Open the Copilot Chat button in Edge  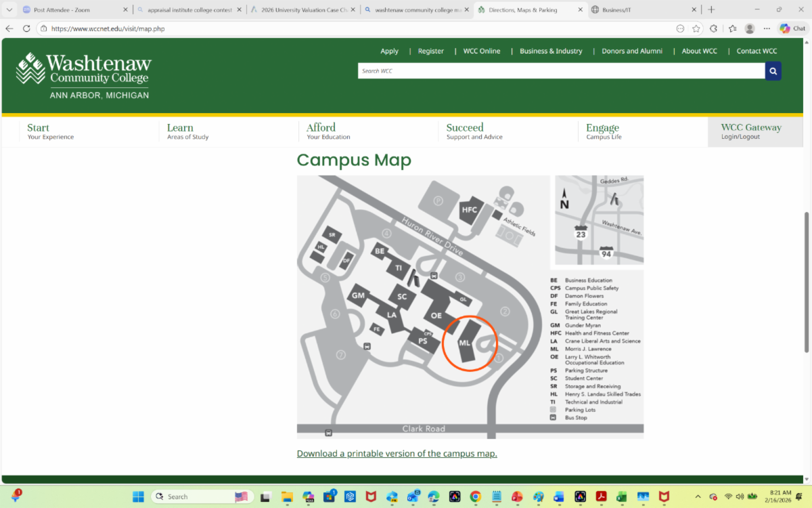click(x=793, y=28)
